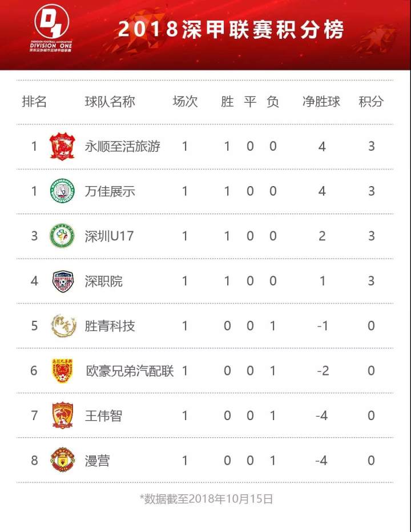Click the 2018深甲联赛积分榜 title
This screenshot has height=532, width=411.
click(x=231, y=30)
